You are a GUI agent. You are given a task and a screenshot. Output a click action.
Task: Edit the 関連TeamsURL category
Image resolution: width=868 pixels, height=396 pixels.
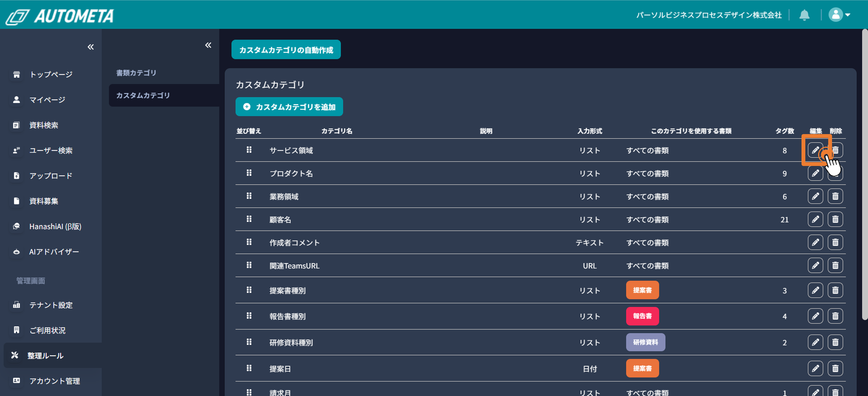click(815, 265)
